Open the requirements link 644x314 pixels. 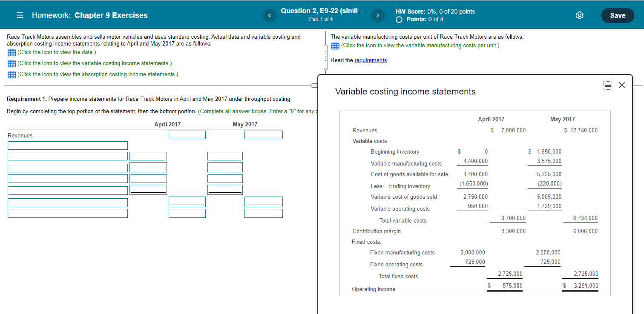point(371,60)
